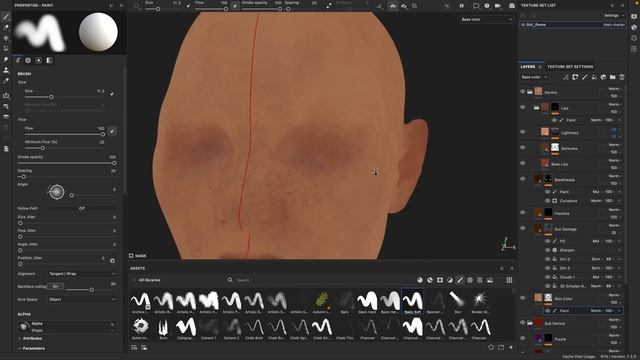Open the Texture Set Settings dropdown
The height and width of the screenshot is (360, 640).
pyautogui.click(x=613, y=16)
